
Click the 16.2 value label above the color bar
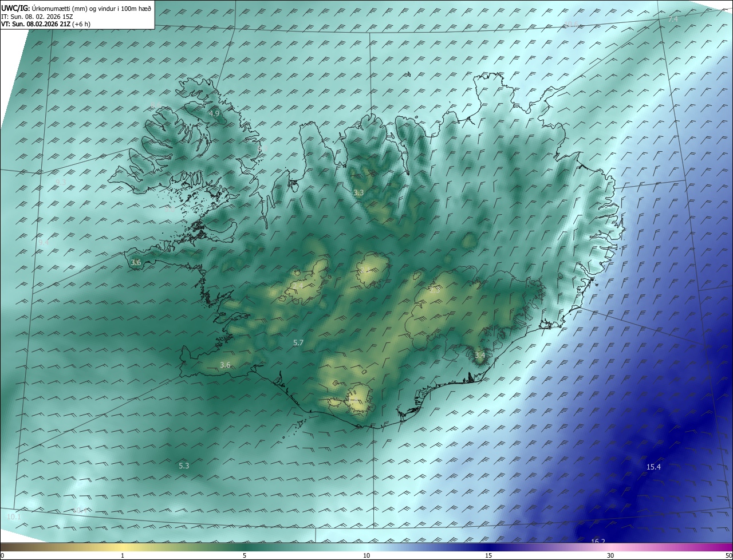tap(598, 541)
